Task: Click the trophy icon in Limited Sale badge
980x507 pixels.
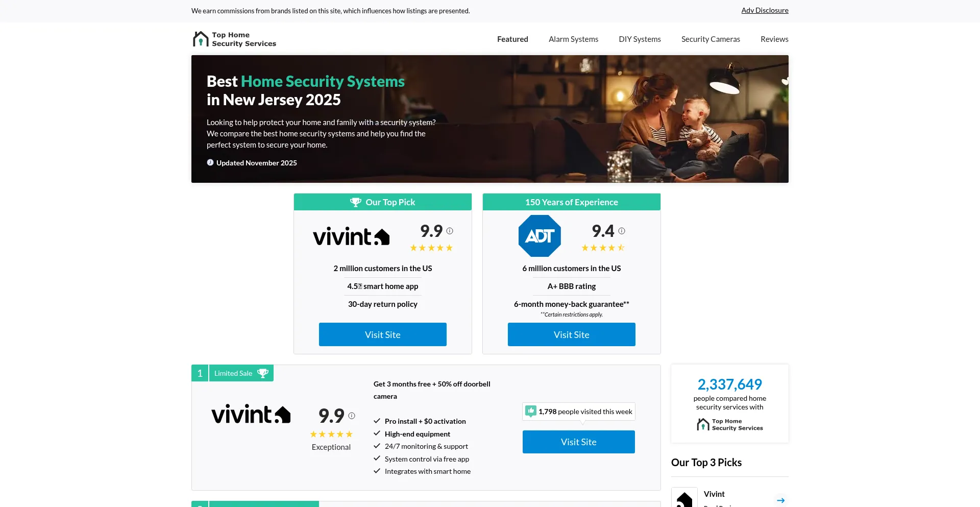Action: 263,373
